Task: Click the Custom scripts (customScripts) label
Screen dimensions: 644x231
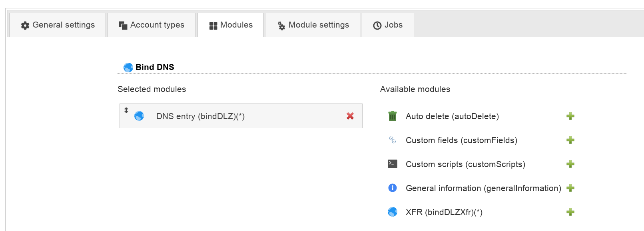Action: click(x=465, y=164)
